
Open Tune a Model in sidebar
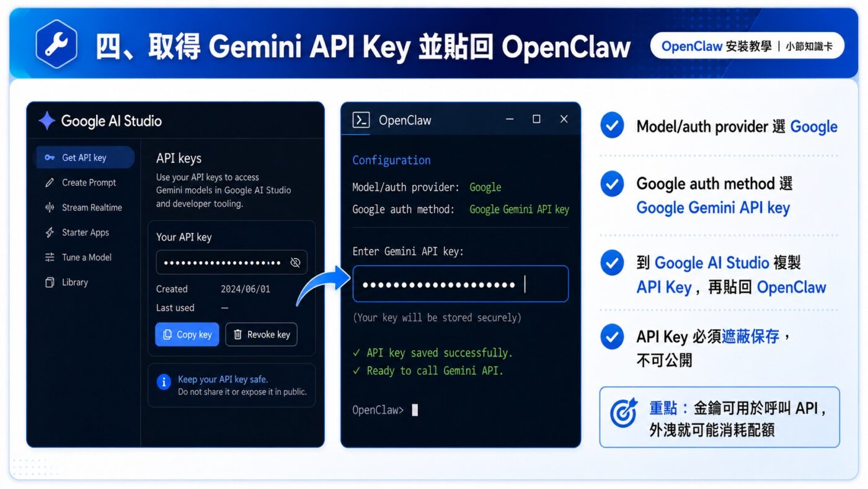86,257
